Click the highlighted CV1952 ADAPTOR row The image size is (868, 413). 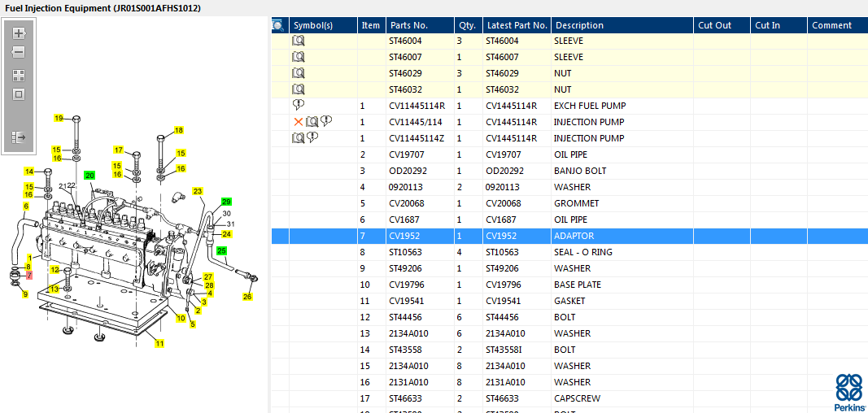point(569,236)
